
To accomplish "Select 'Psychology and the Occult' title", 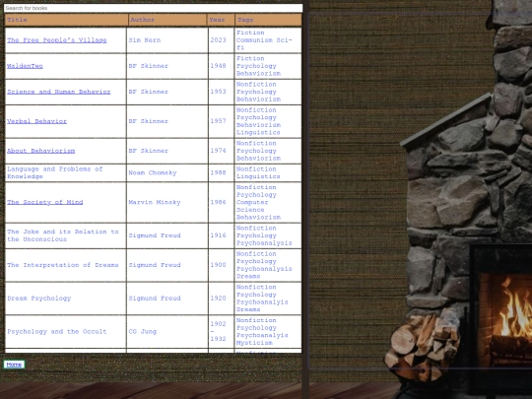I will (57, 331).
